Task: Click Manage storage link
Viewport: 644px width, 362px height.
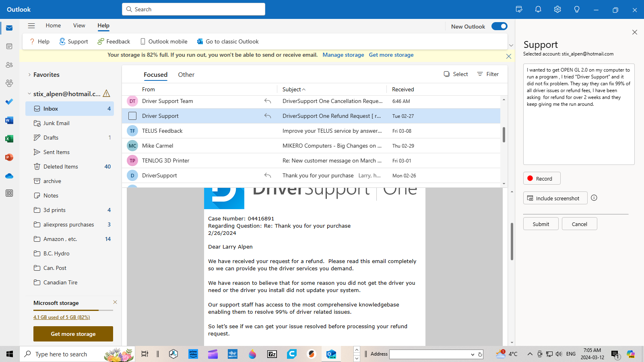Action: click(x=343, y=55)
